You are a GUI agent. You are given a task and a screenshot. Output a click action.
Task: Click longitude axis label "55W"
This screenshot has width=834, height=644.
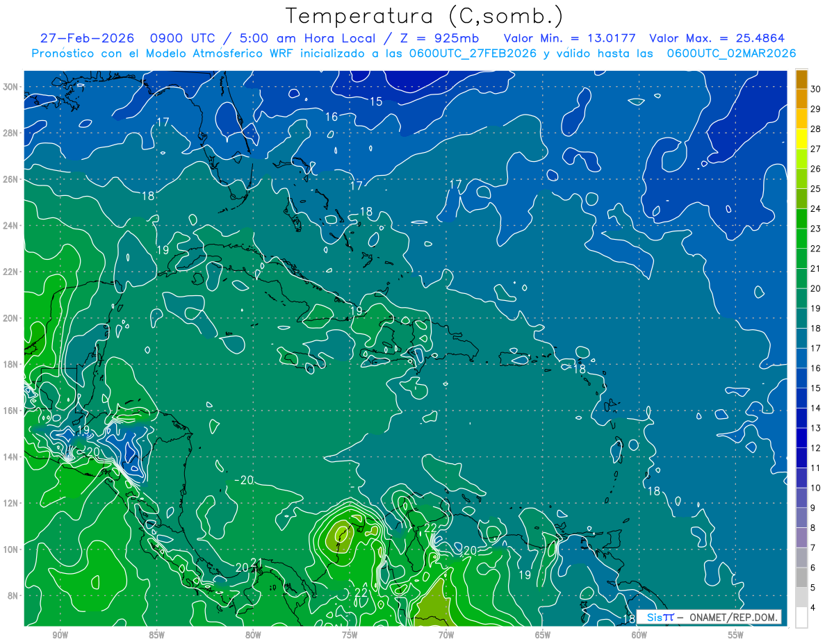point(736,635)
